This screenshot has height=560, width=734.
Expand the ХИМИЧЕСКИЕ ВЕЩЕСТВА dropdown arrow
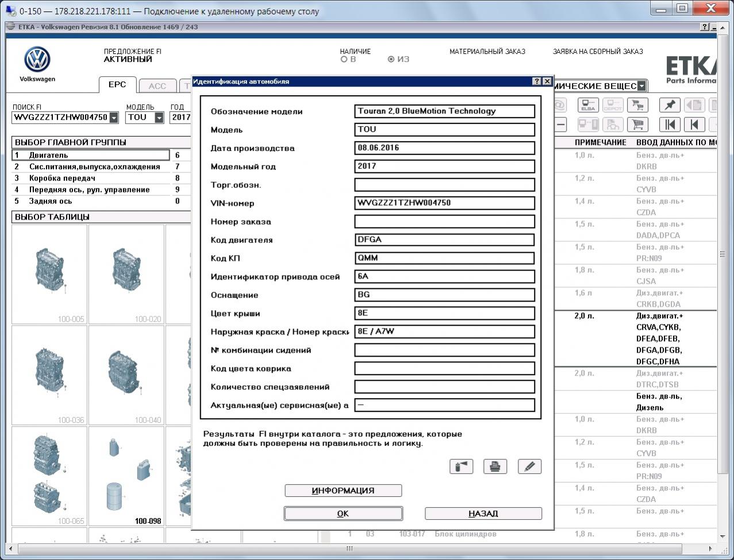coord(642,86)
